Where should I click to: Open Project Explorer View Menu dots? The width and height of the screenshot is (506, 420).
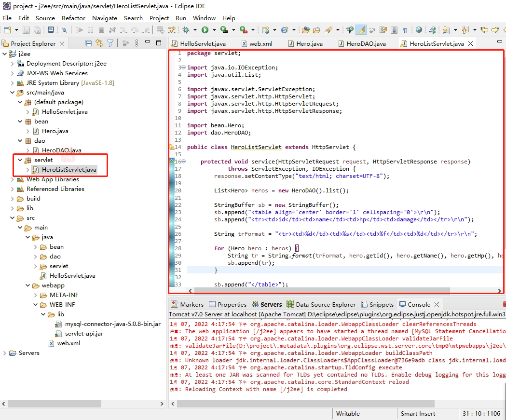click(137, 43)
